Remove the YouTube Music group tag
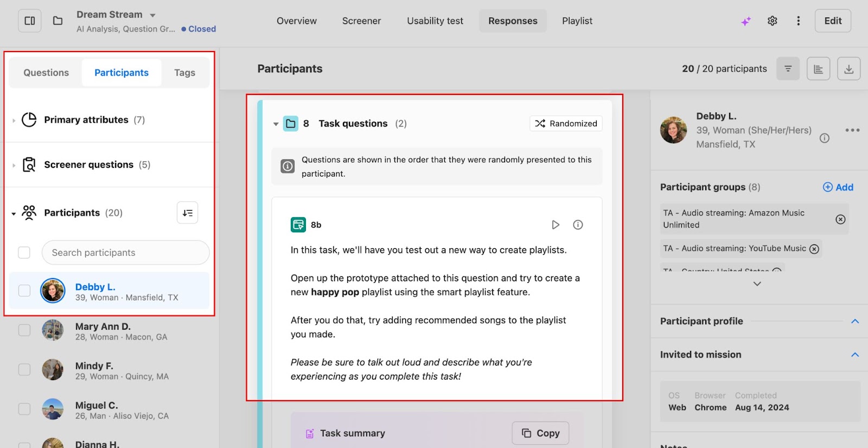 click(x=814, y=249)
